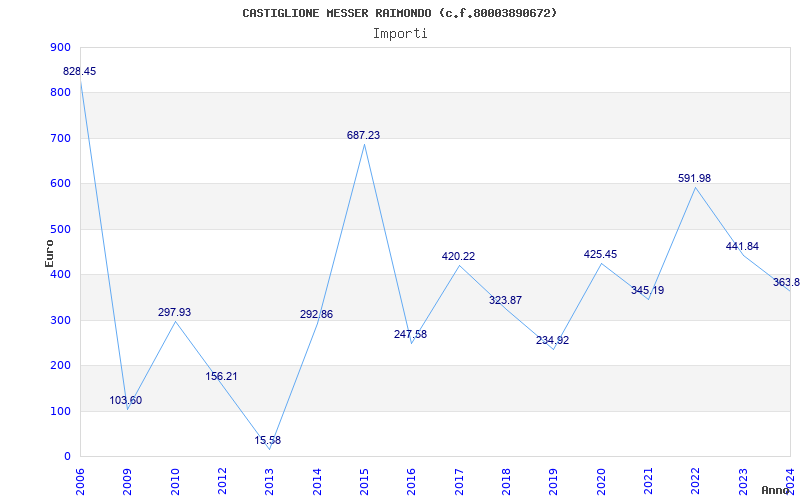The height and width of the screenshot is (500, 800).
Task: Click the 2021 x-axis year label
Action: [648, 481]
